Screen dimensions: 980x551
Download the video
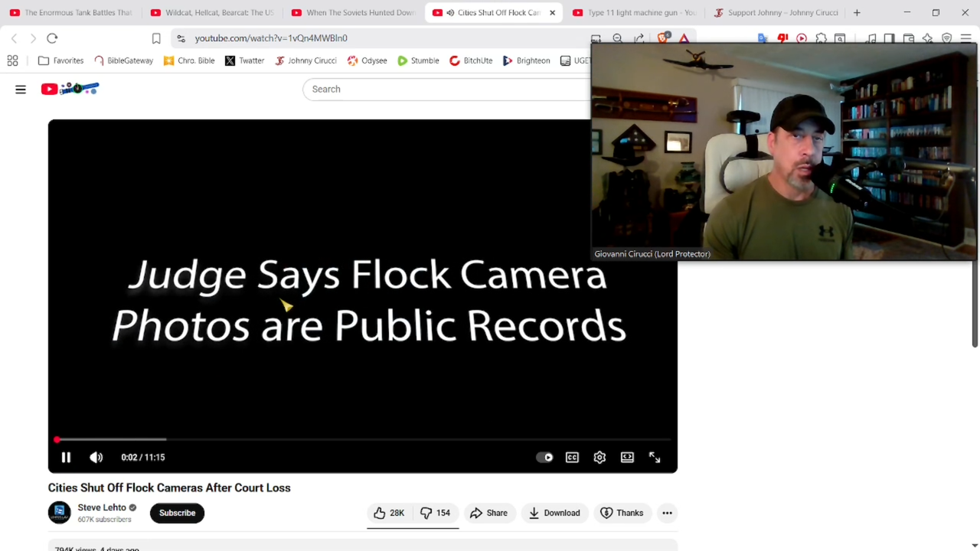554,513
